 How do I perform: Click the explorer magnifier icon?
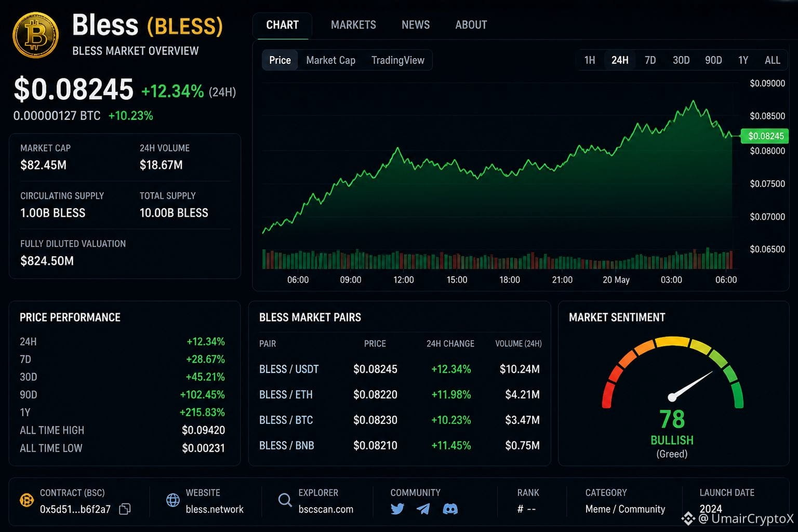click(285, 500)
